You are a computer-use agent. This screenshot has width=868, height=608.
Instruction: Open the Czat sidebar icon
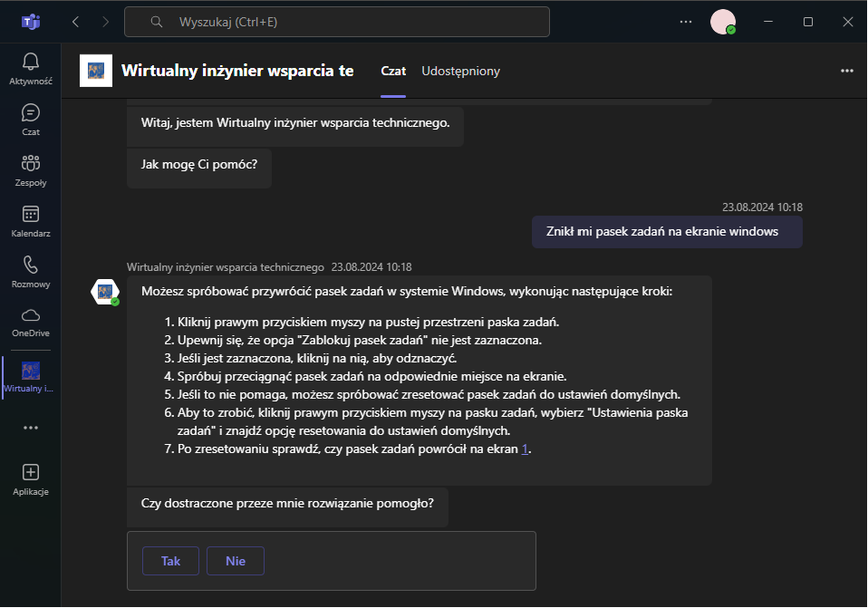(31, 120)
